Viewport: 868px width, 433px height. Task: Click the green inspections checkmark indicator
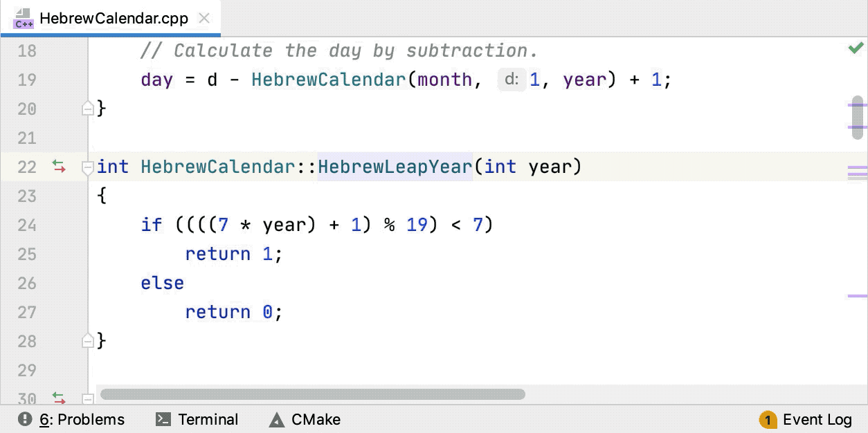point(855,47)
